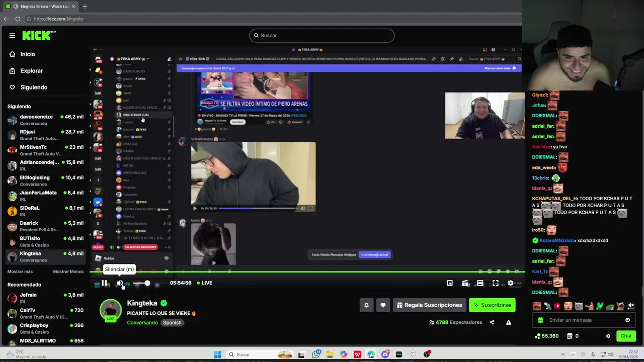Open Daarick channel in sidebar
The image size is (644, 362).
45,226
